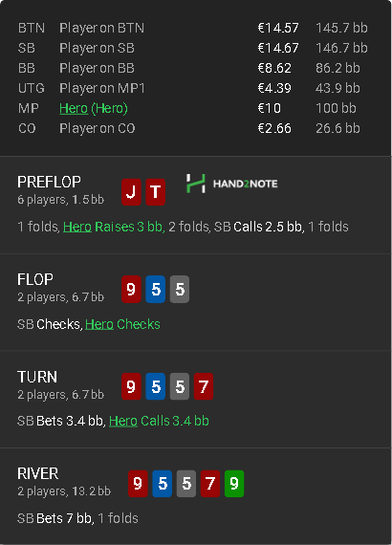Image resolution: width=392 pixels, height=545 pixels.
Task: Select the Player on CO row
Action: pos(193,128)
